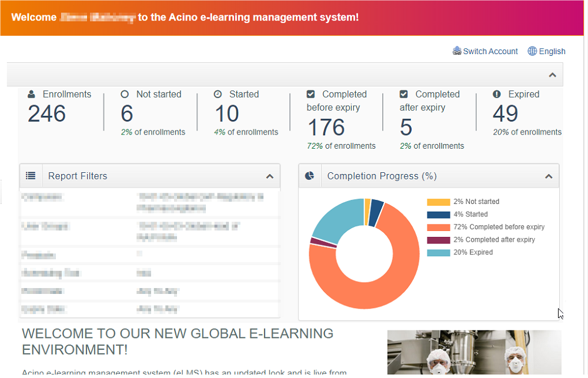Change language via English link
Screen dimensions: 588x378
point(552,51)
